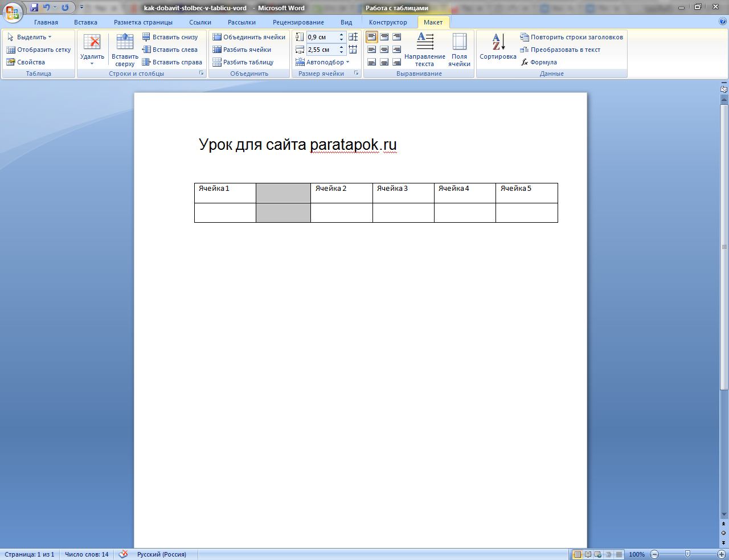
Task: Select align bottom right icon
Action: pyautogui.click(x=397, y=62)
